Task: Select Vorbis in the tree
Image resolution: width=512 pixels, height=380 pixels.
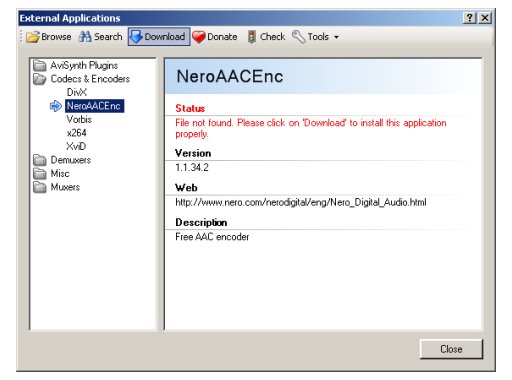Action: (x=79, y=119)
